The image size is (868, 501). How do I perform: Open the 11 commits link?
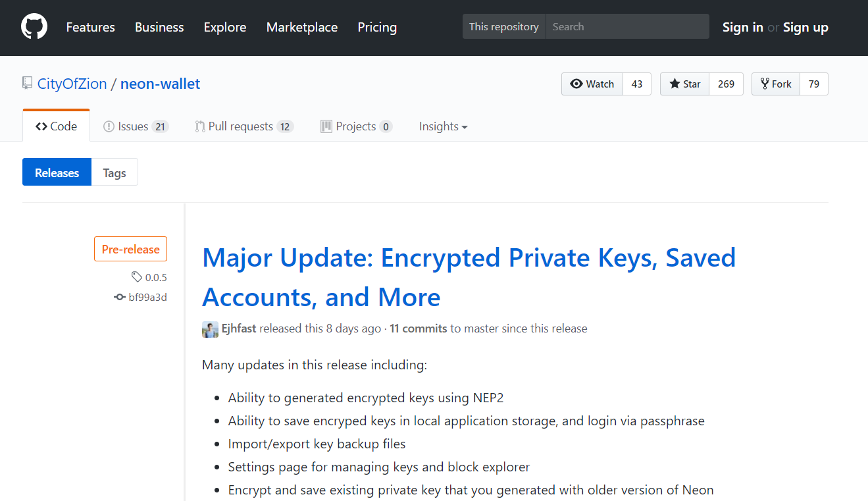tap(419, 329)
